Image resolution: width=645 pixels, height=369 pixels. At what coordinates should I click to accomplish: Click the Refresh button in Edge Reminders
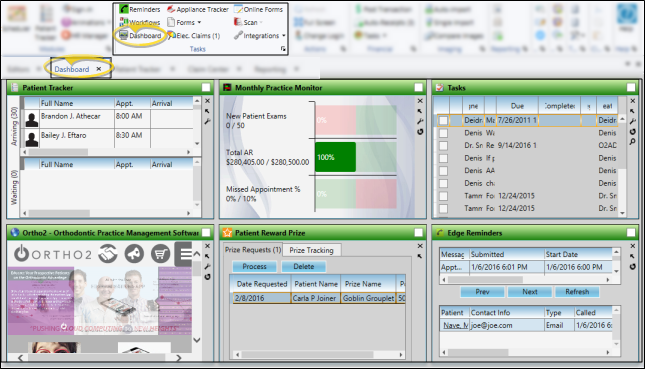(577, 292)
